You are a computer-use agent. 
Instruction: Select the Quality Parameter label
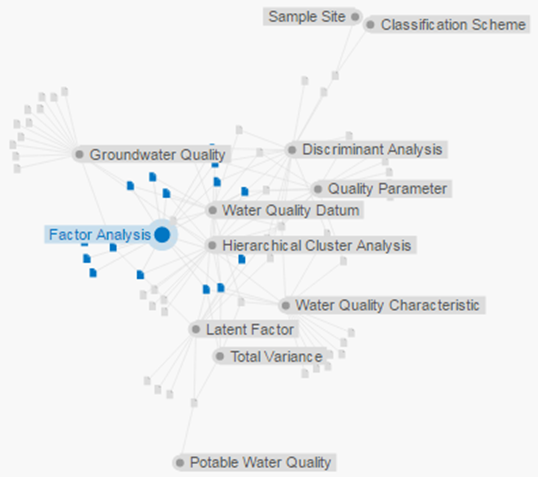[x=387, y=189]
